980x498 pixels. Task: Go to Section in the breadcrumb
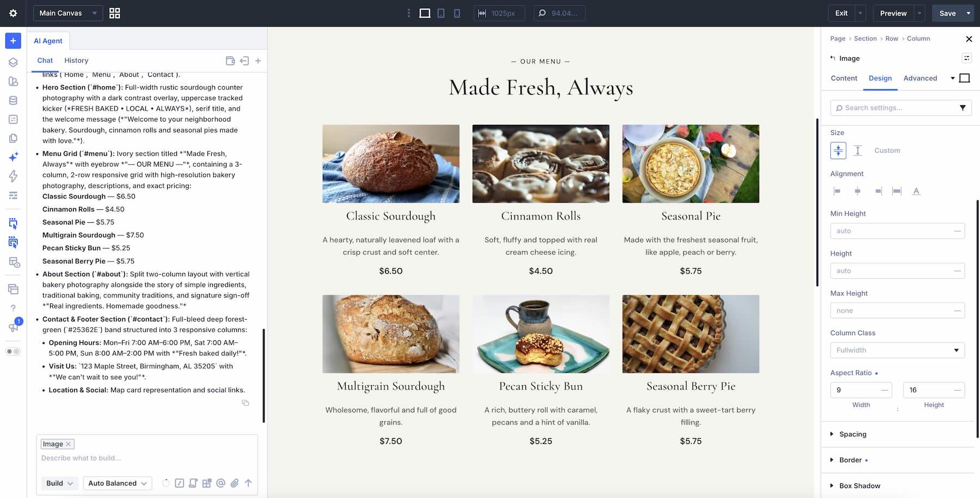click(865, 39)
